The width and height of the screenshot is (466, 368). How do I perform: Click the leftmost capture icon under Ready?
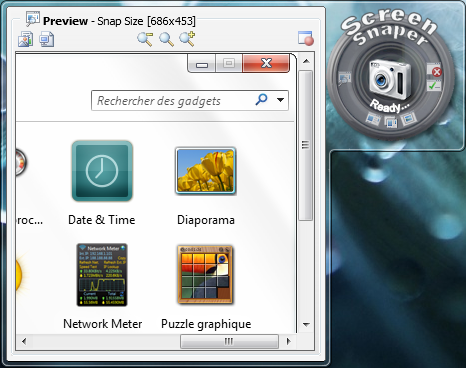pos(373,119)
